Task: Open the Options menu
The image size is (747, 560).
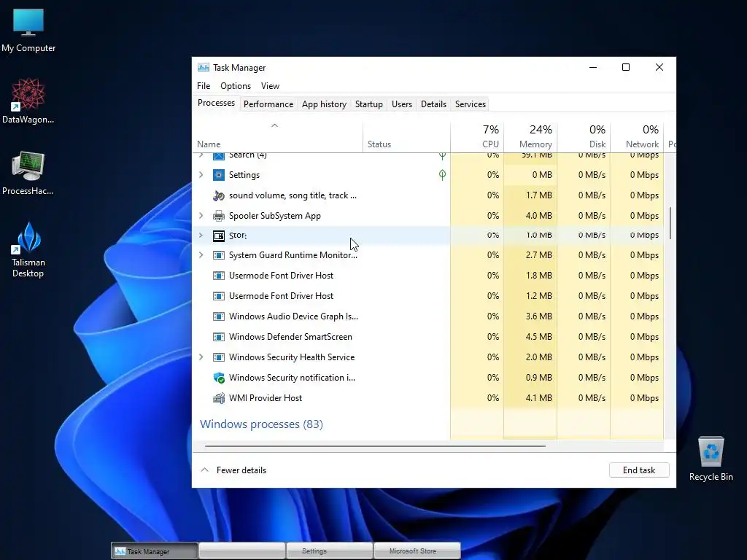Action: coord(236,86)
